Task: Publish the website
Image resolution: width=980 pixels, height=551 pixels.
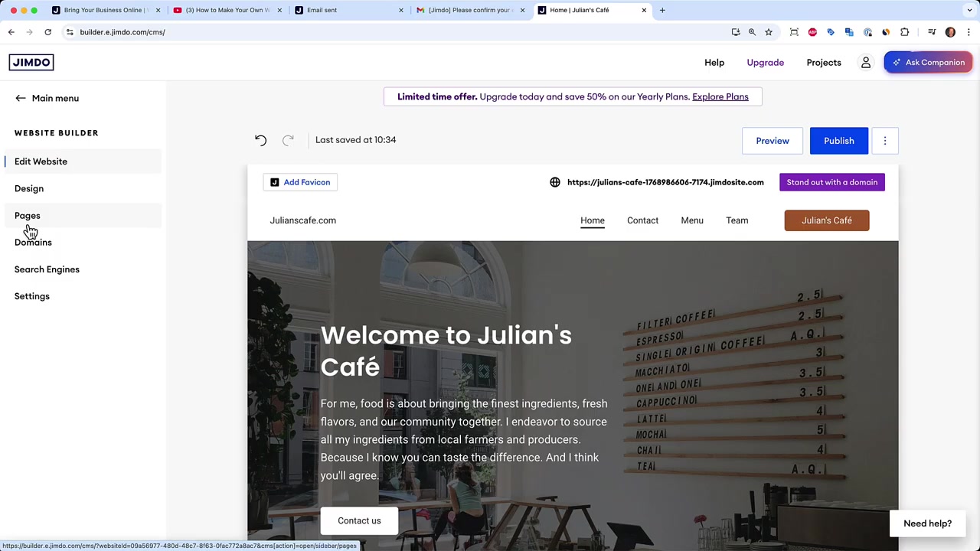Action: [838, 141]
